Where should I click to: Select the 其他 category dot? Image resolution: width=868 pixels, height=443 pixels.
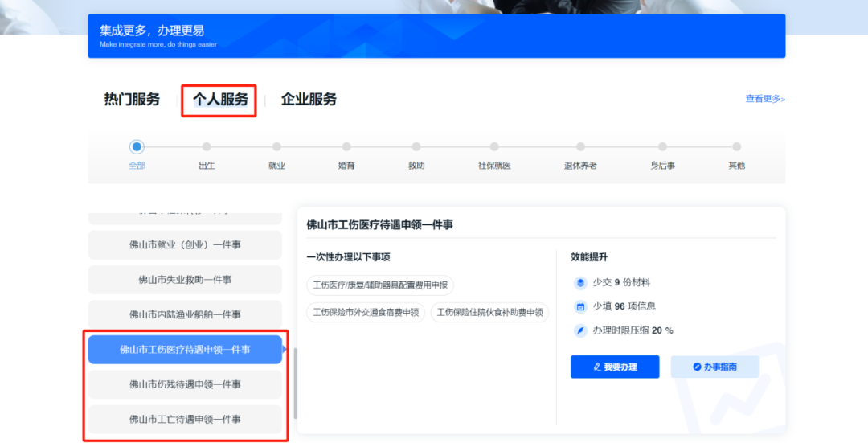tap(736, 147)
